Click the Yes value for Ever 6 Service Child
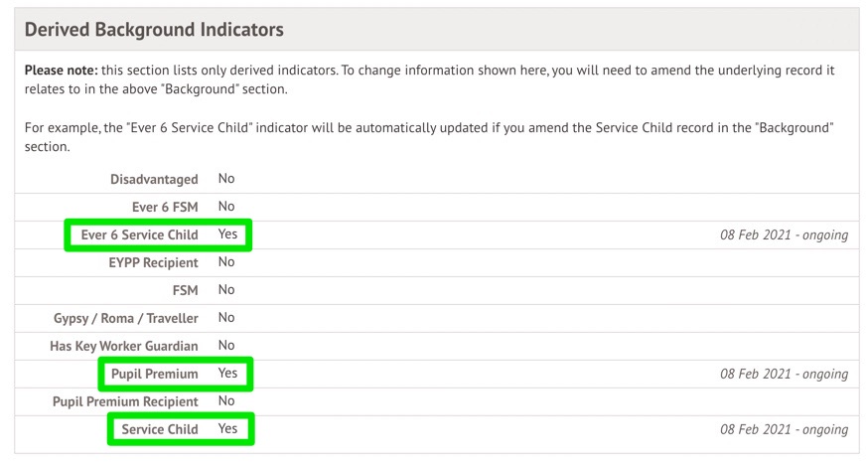 (x=227, y=234)
